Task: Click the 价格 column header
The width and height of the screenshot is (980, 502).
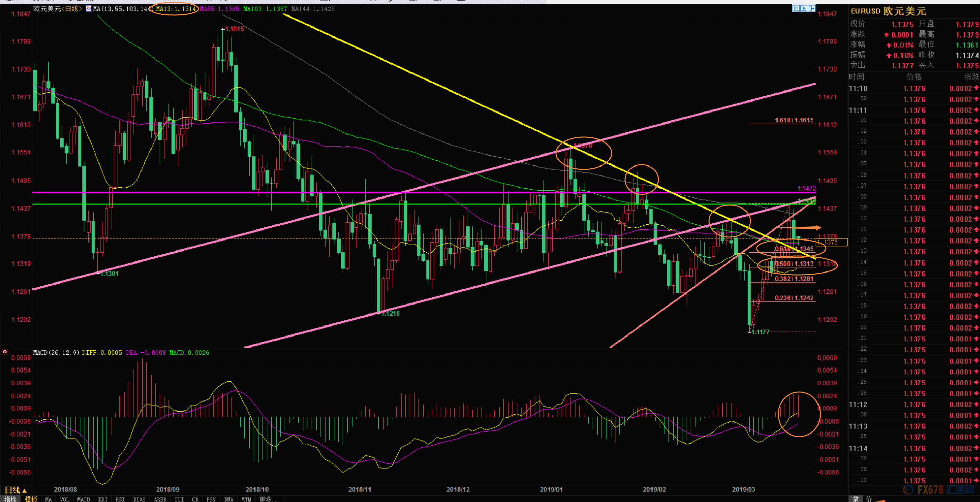Action: 914,77
